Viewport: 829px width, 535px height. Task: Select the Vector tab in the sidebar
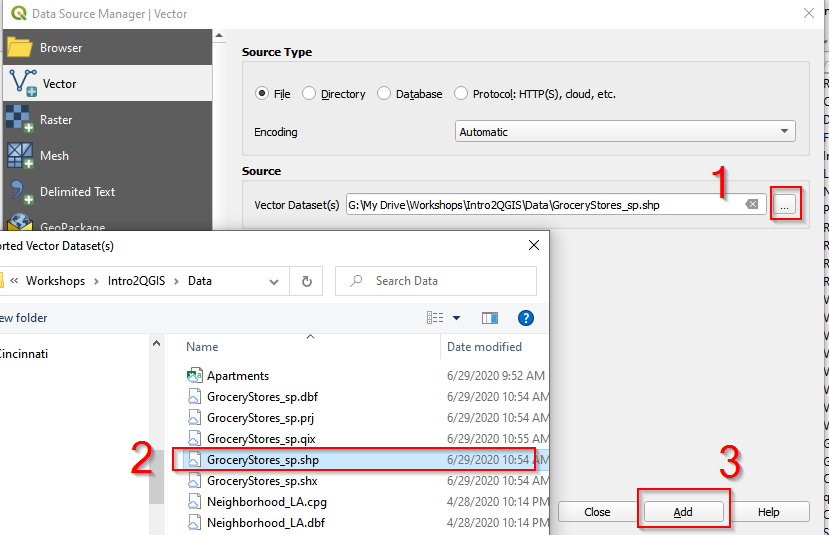tap(107, 84)
